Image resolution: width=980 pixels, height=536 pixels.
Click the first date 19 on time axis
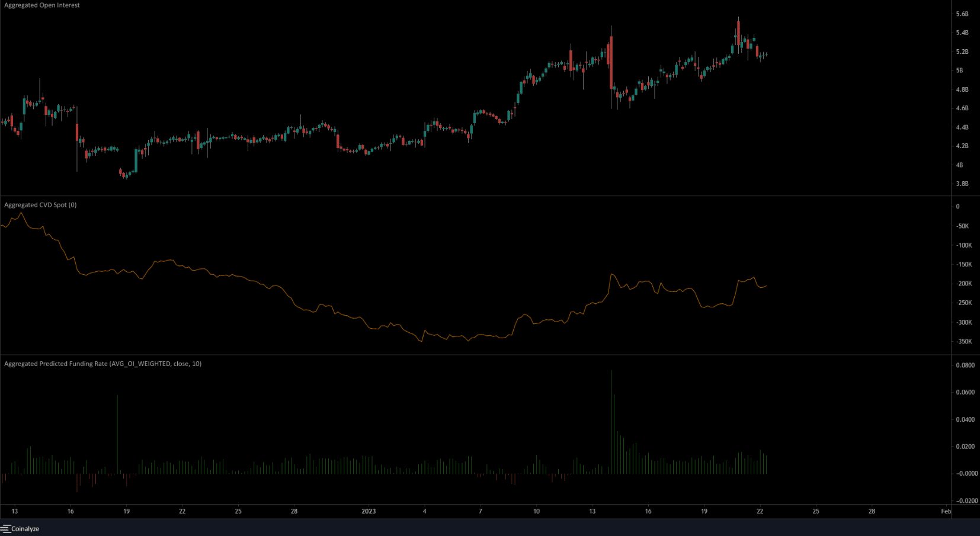(126, 511)
